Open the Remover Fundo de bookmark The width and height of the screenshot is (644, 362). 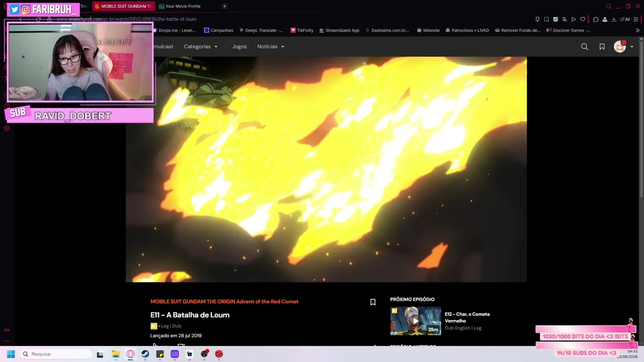(x=517, y=30)
